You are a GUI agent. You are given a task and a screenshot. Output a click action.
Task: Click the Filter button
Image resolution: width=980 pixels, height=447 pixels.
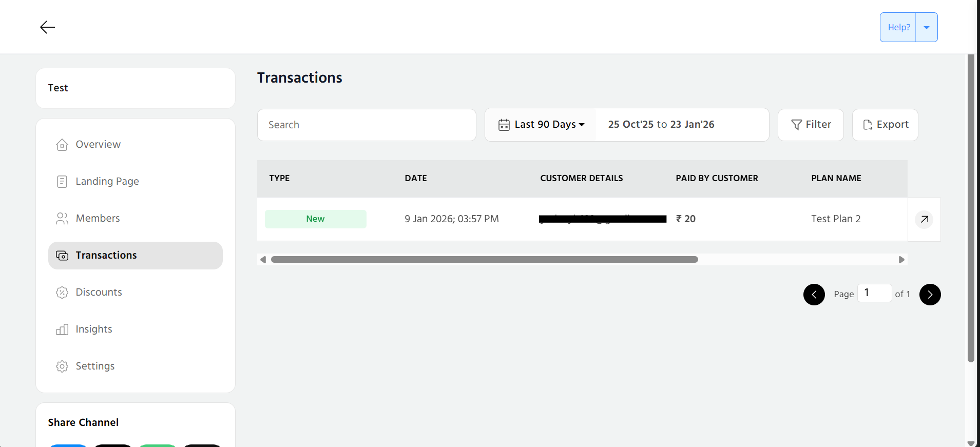coord(811,125)
